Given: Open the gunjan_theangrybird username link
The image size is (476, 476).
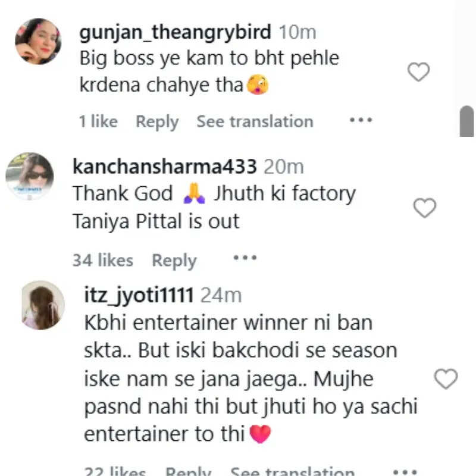Looking at the screenshot, I should [176, 32].
